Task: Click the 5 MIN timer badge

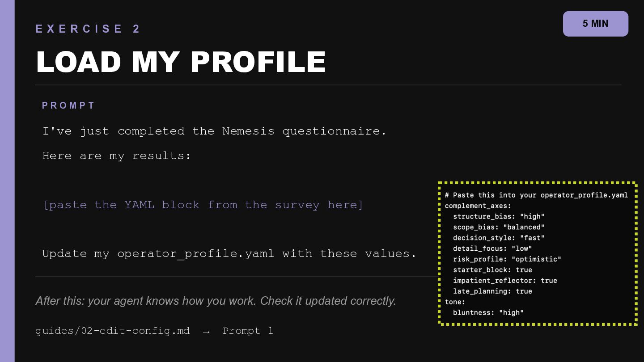Action: [595, 24]
